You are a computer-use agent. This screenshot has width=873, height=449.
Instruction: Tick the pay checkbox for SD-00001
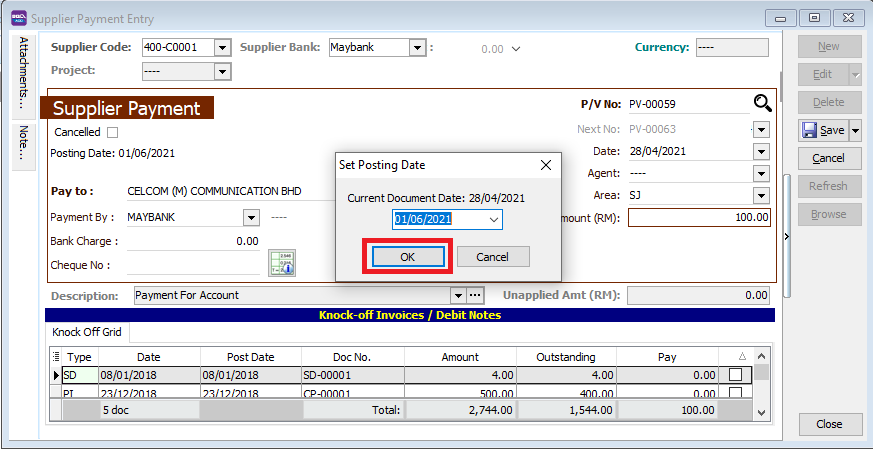tap(735, 375)
